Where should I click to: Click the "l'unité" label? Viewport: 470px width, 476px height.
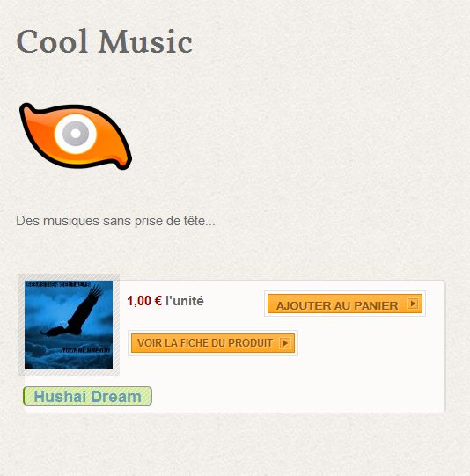(x=185, y=301)
